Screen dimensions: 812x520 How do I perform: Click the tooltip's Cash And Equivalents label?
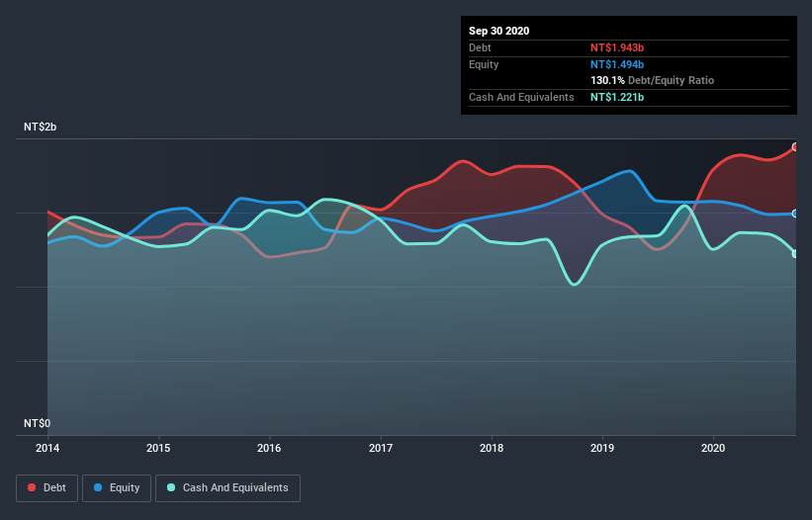click(x=521, y=97)
